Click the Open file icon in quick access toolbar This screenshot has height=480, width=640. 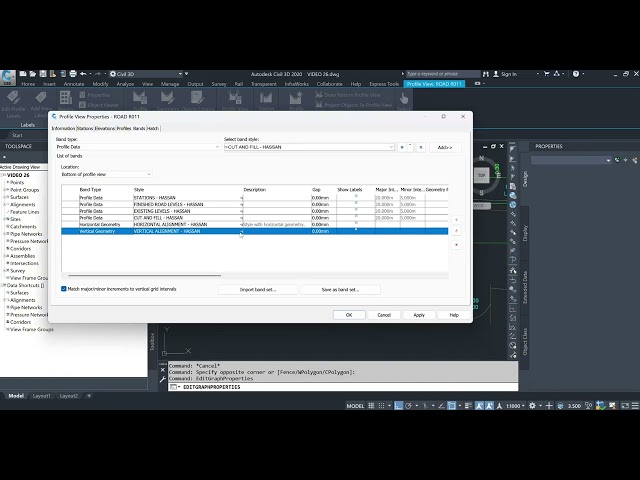click(33, 74)
